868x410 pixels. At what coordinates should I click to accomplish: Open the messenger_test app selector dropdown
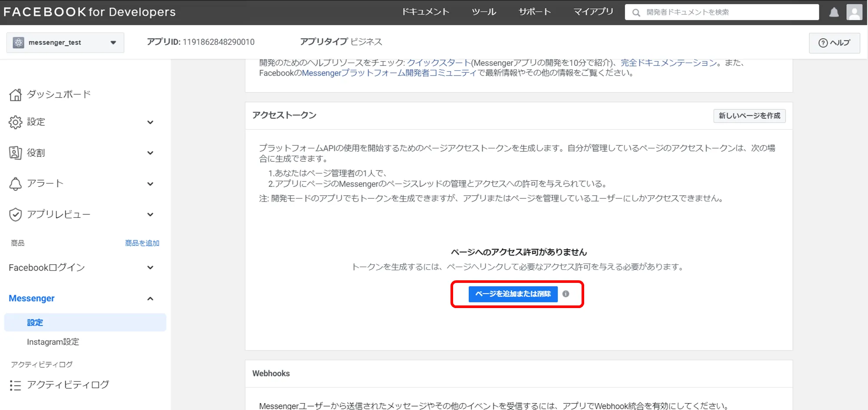65,43
